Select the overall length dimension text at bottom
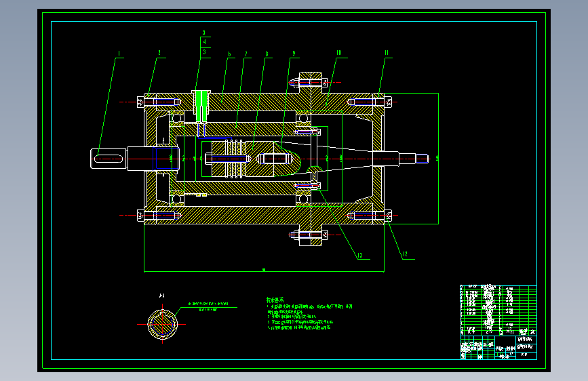Viewport: 588px width, 381px height. (x=264, y=270)
